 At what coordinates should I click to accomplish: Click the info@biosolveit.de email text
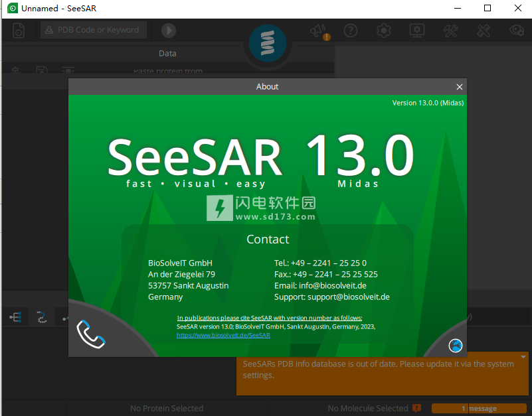(333, 286)
